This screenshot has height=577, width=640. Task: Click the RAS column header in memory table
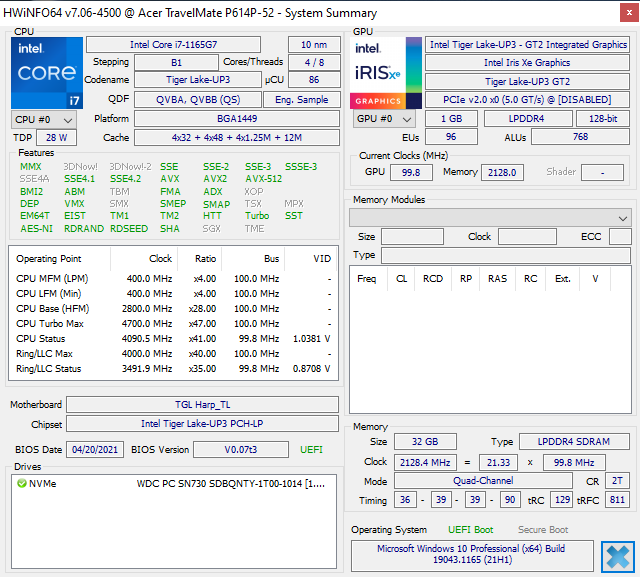497,279
